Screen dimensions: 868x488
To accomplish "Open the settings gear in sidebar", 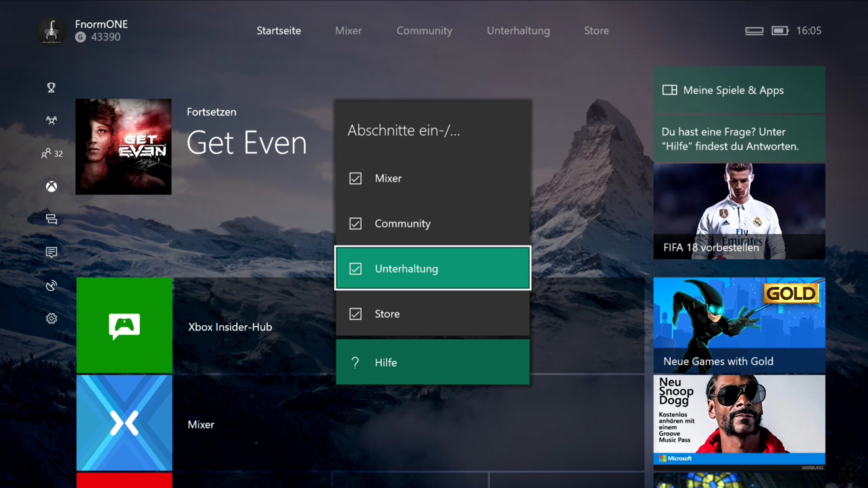I will 51,318.
